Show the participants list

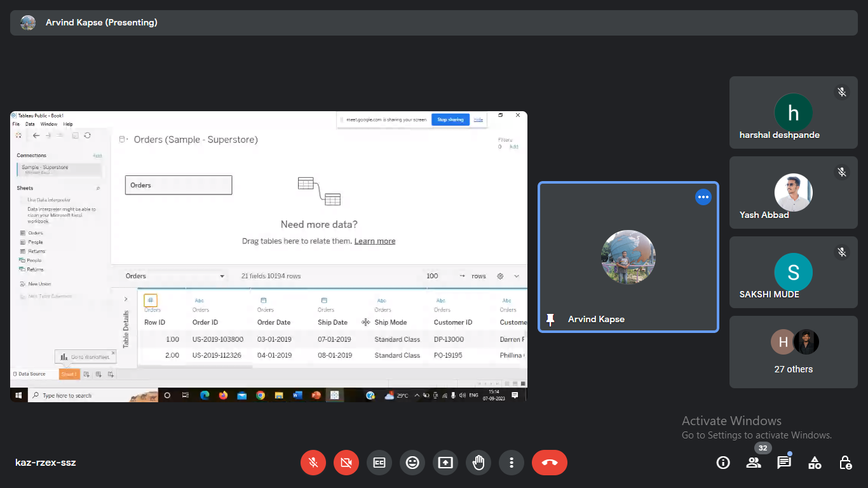[754, 463]
